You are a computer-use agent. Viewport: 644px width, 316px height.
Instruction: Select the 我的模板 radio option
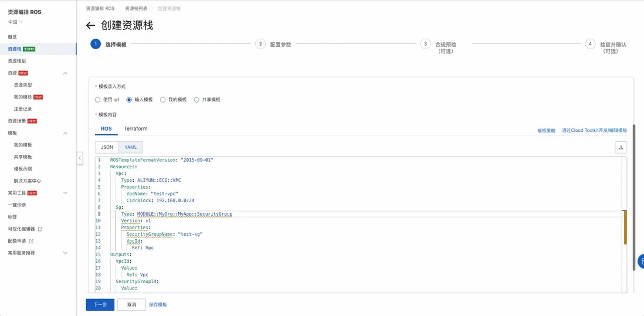tap(162, 100)
